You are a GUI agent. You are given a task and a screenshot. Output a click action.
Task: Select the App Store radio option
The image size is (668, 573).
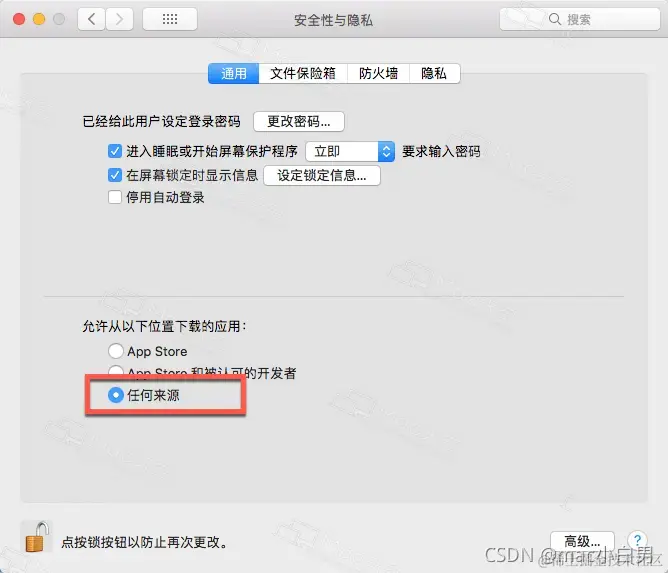tap(116, 351)
